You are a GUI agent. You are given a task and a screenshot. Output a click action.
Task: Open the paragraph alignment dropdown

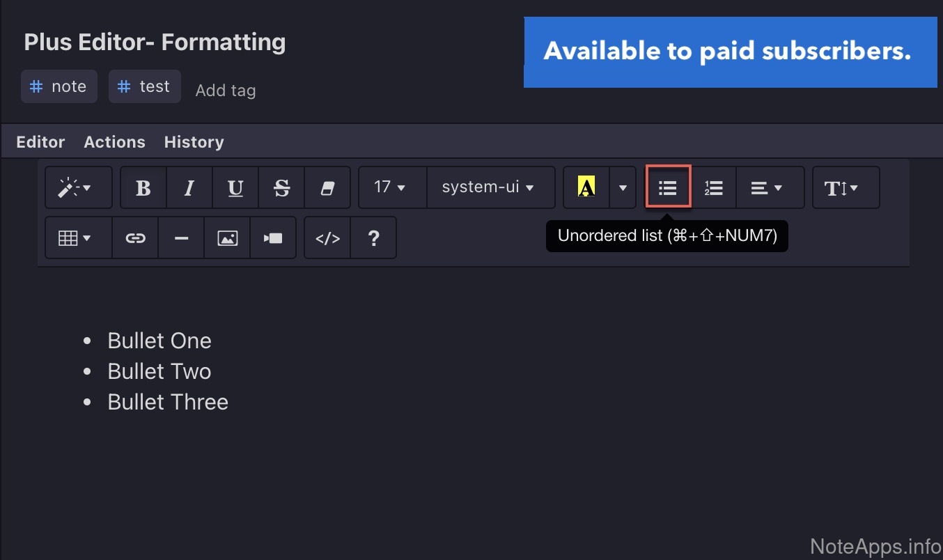point(767,187)
